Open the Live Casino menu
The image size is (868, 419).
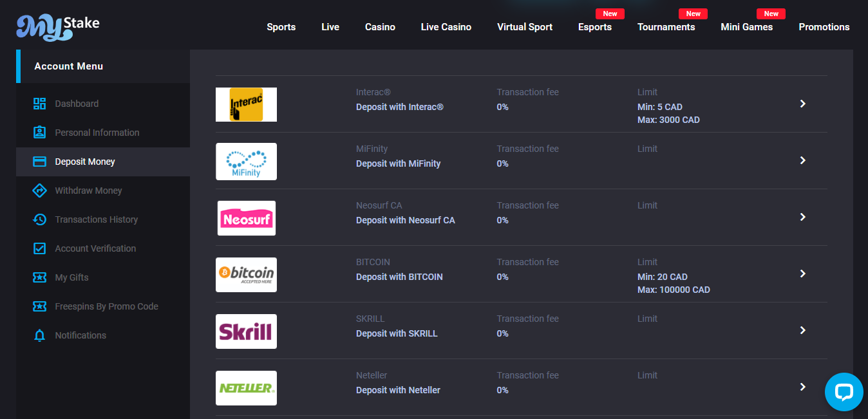point(446,27)
